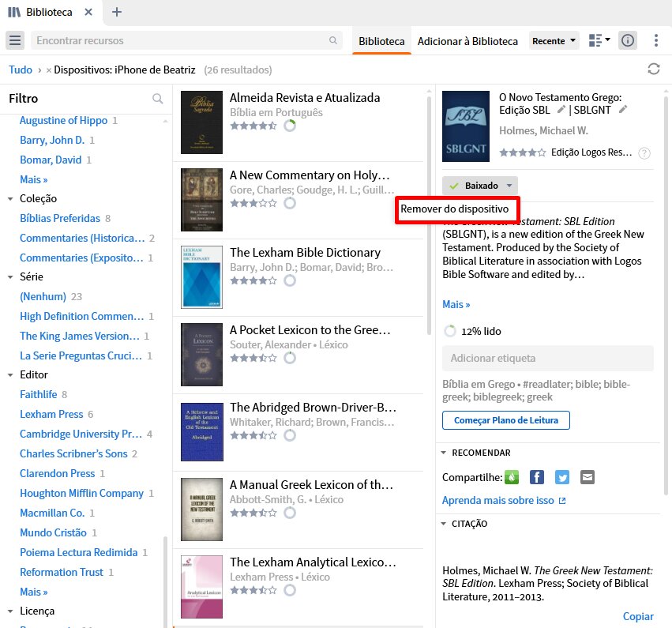The height and width of the screenshot is (628, 672).
Task: Filter by Cambridge University Pr… publisher
Action: (81, 434)
